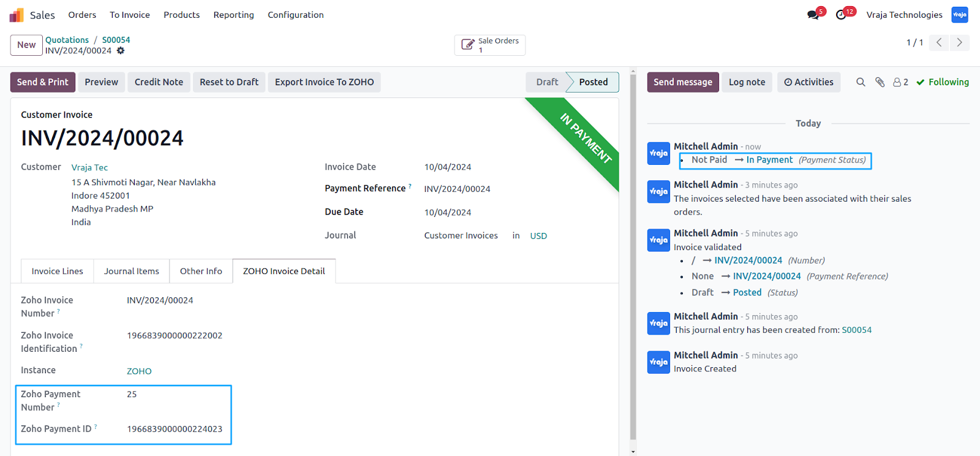Click Zoho Payment ID value 1966839000000224023
This screenshot has height=456, width=980.
pos(175,429)
